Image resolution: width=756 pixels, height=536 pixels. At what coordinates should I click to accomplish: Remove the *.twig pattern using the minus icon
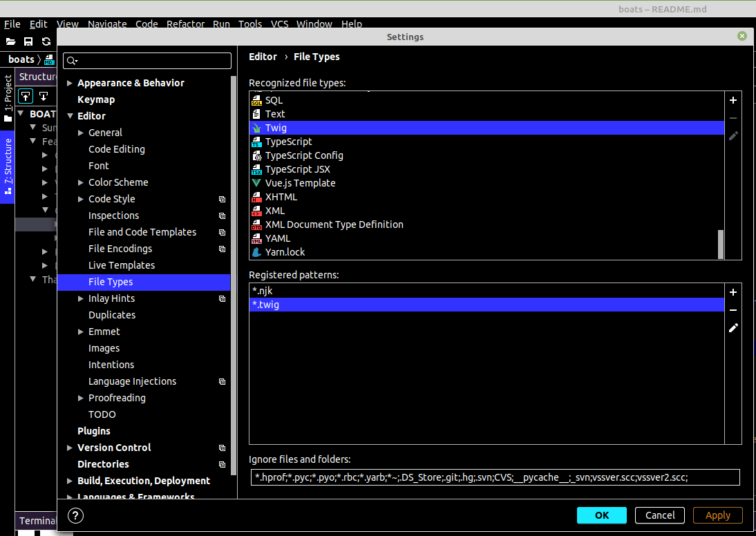point(733,310)
